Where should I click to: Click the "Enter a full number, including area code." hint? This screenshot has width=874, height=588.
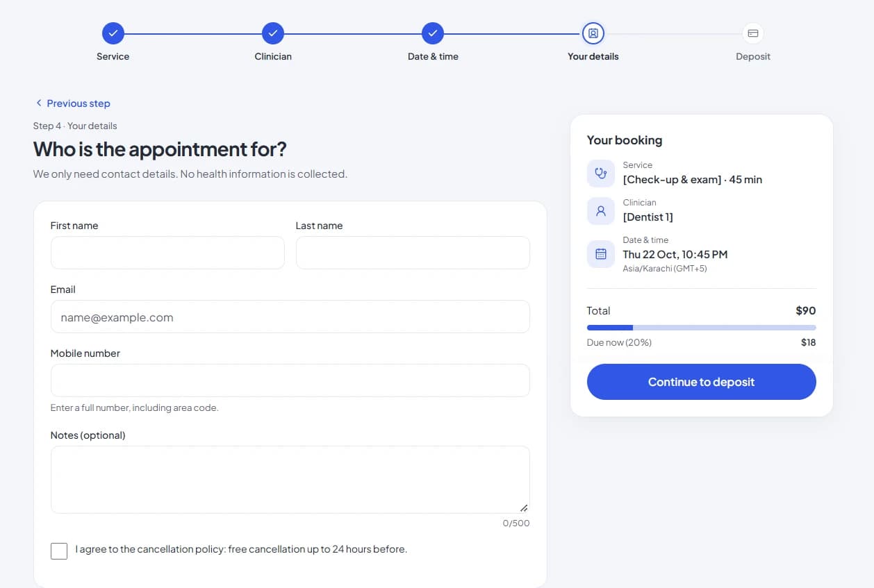(135, 408)
